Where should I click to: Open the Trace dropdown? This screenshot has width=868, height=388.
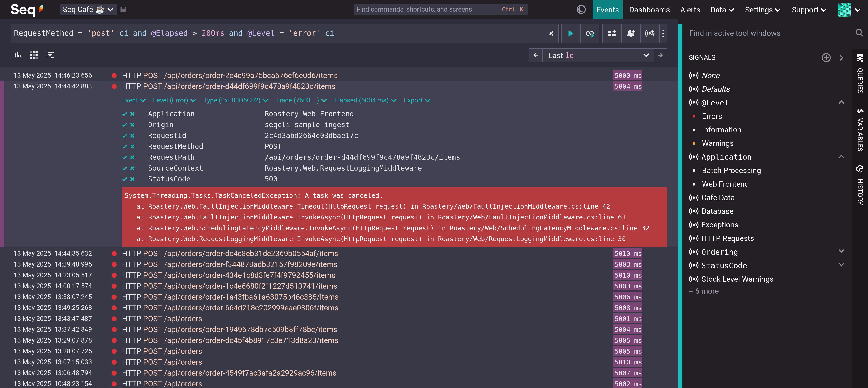pyautogui.click(x=301, y=100)
